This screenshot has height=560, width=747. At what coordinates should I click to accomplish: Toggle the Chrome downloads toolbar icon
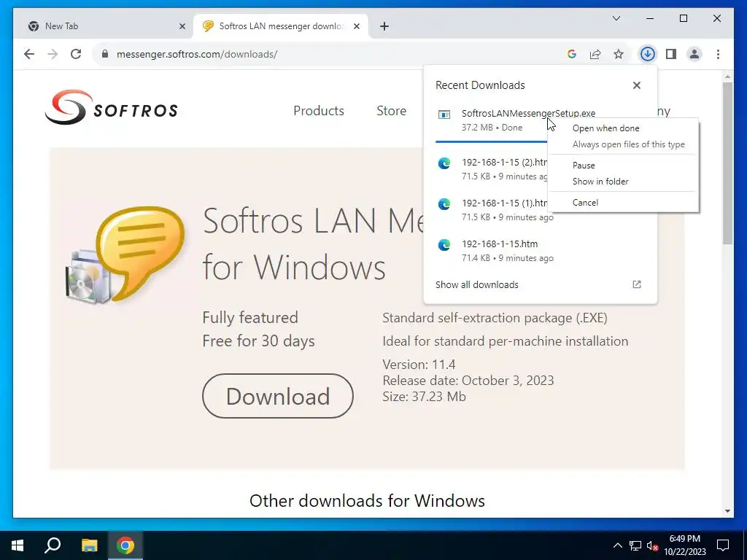click(x=647, y=54)
